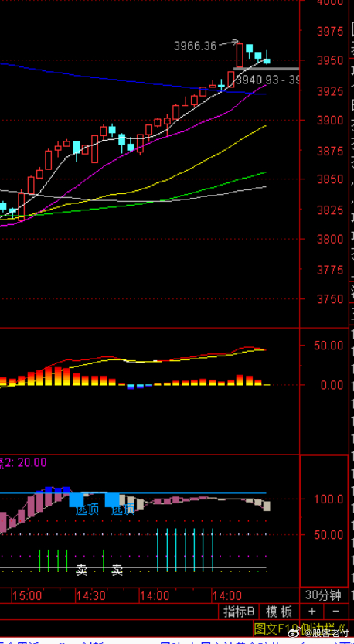Select the 3800 price axis label
The image size is (354, 644).
(330, 240)
